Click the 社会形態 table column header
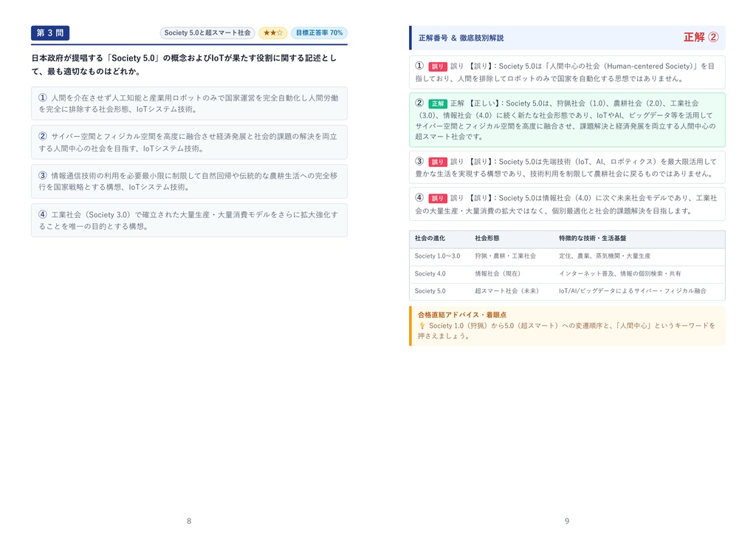The height and width of the screenshot is (537, 756). (487, 239)
